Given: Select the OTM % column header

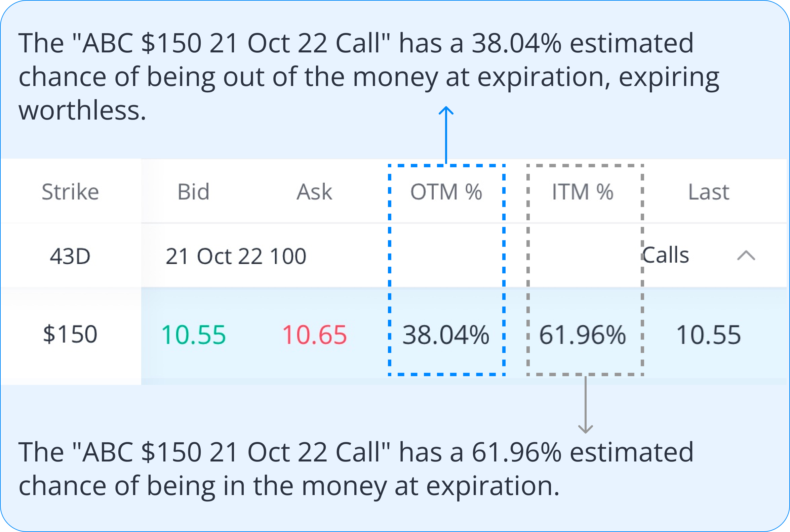Looking at the screenshot, I should coord(446,192).
